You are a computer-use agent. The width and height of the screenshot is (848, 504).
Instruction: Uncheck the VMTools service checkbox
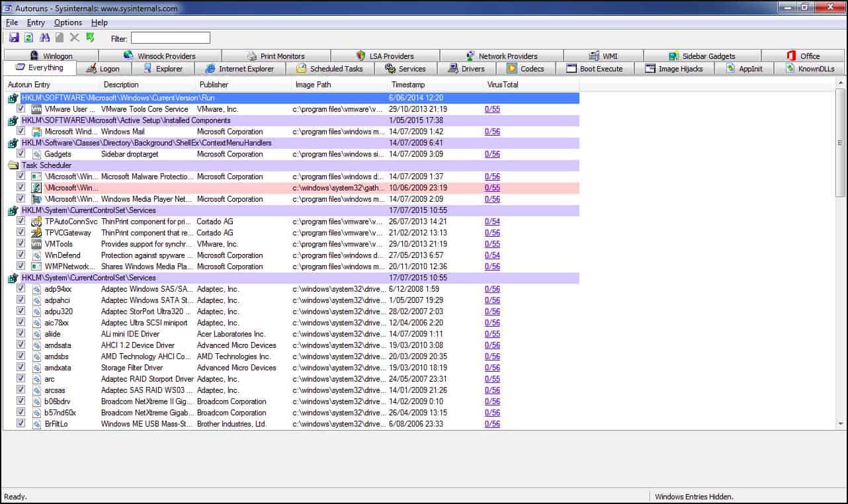(x=21, y=243)
